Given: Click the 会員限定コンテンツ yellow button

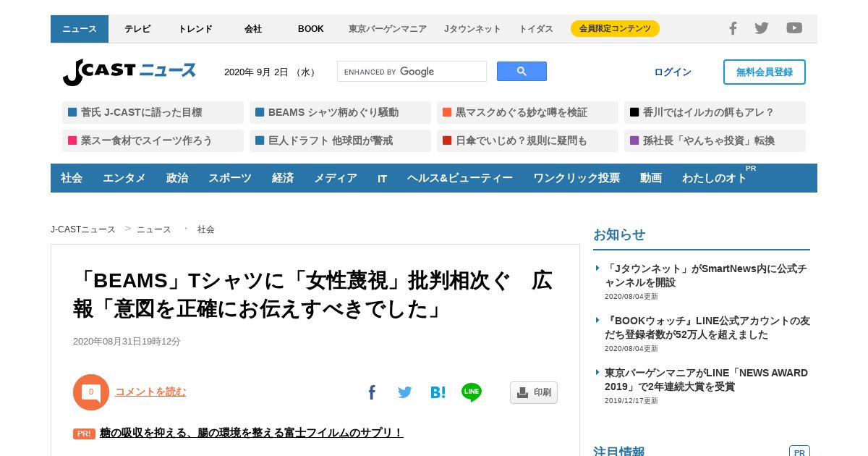Looking at the screenshot, I should pos(615,29).
